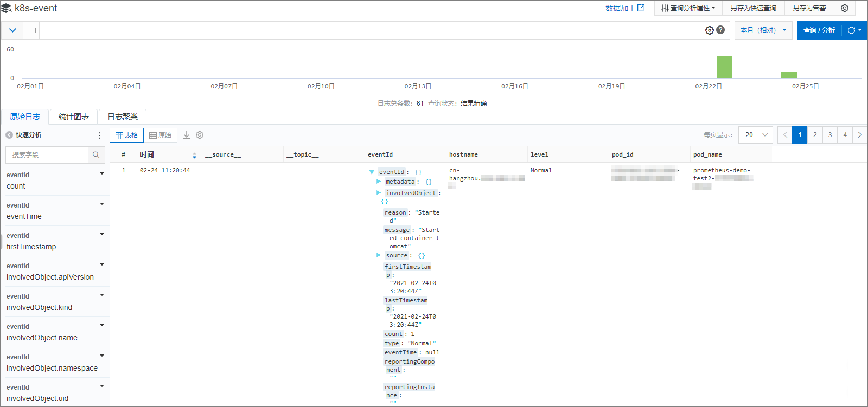The width and height of the screenshot is (868, 407).
Task: Open refresh options dropdown arrow
Action: pyautogui.click(x=860, y=30)
